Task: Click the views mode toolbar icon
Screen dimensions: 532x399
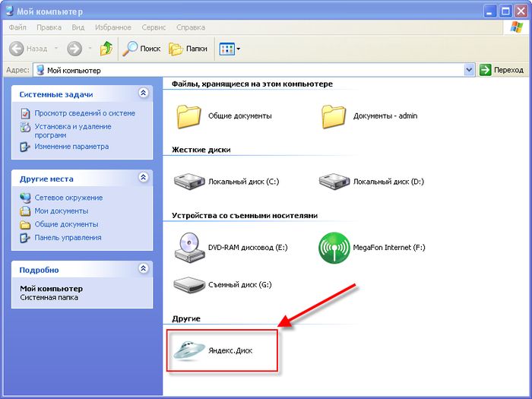Action: (x=226, y=49)
